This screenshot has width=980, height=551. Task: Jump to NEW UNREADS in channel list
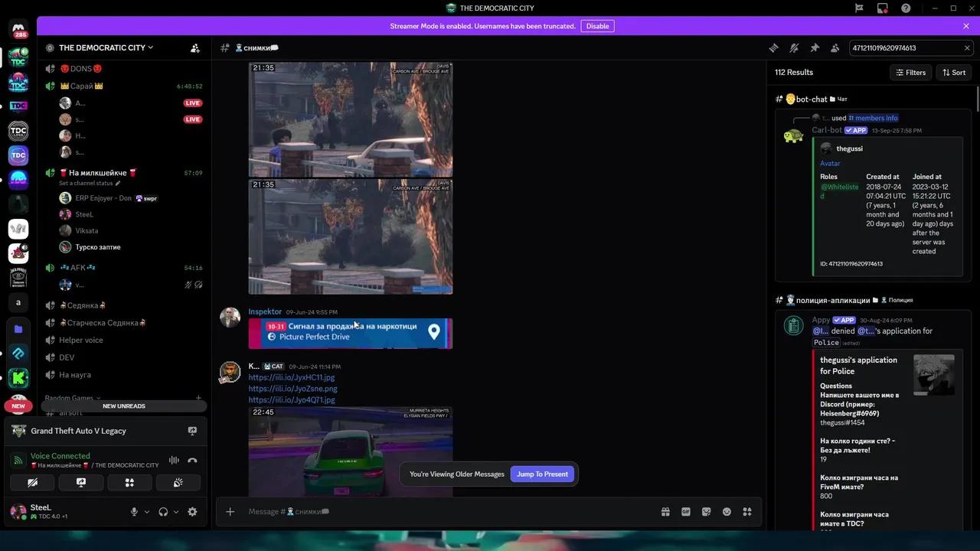pyautogui.click(x=124, y=406)
